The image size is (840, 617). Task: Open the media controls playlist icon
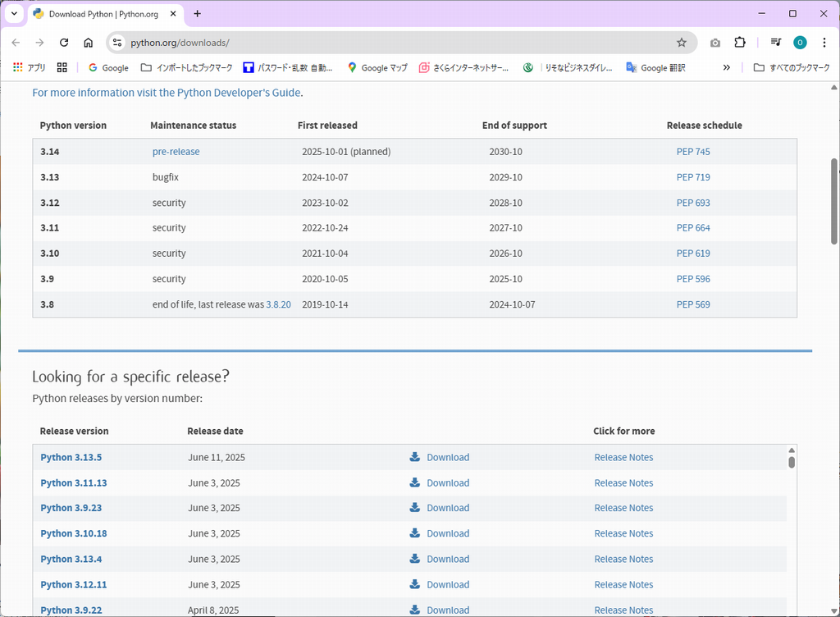pos(775,43)
